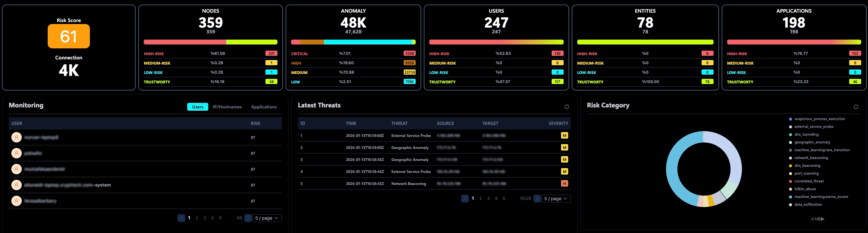
Task: Click the RISK column header in Monitoring
Action: (255, 123)
